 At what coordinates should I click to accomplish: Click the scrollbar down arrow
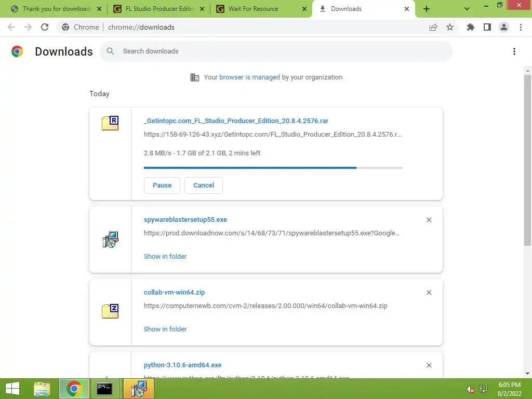(x=527, y=374)
